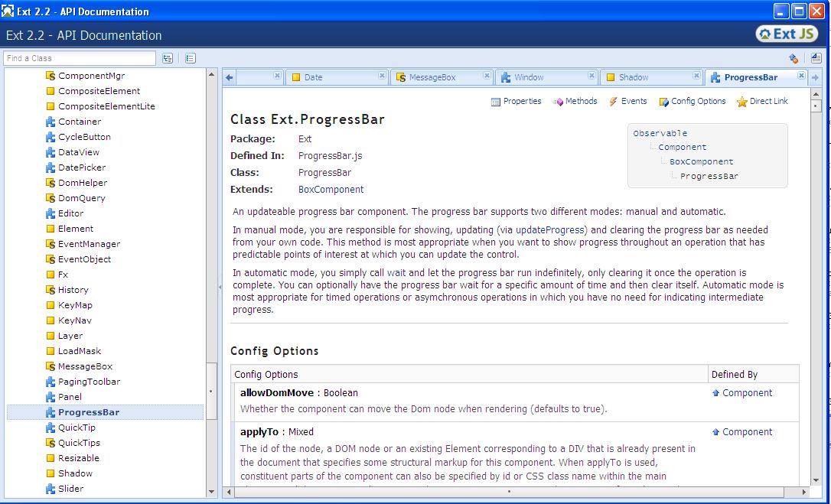Close the MessageBox tab
Screen dimensions: 831x504
[487, 76]
